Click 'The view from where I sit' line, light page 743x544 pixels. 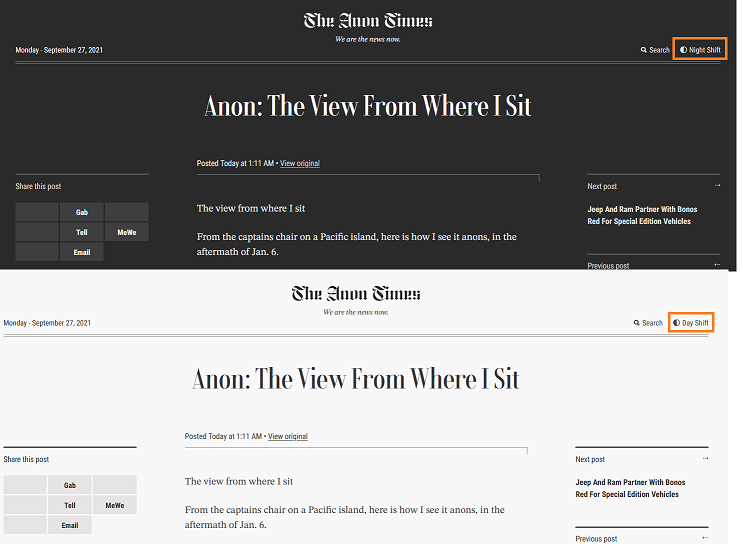(239, 481)
